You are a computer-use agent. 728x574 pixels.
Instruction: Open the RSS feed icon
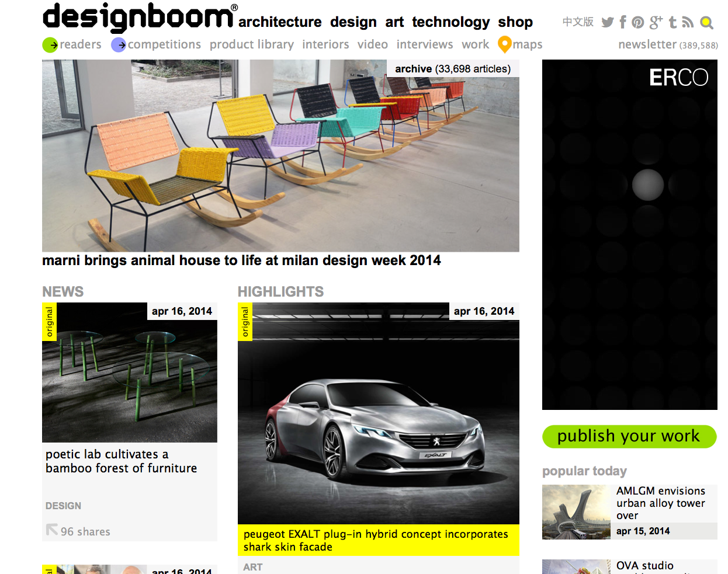[x=688, y=22]
